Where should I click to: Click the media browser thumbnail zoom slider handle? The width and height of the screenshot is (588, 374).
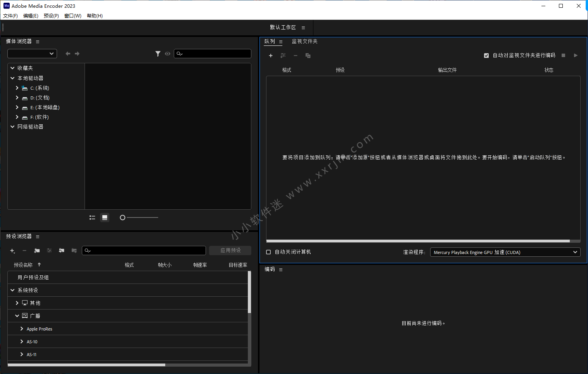(123, 217)
